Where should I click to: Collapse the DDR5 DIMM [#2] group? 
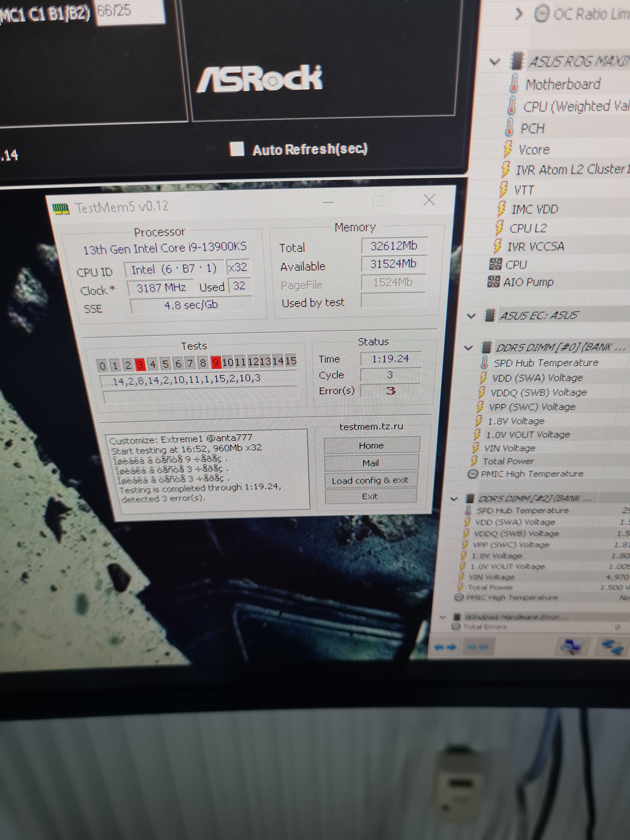(x=454, y=499)
